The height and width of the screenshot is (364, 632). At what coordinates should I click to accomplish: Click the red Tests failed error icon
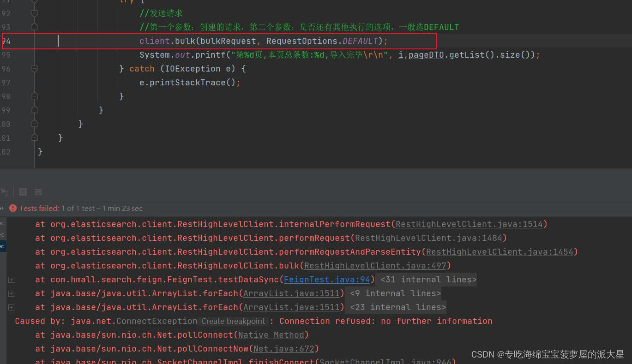click(x=13, y=209)
